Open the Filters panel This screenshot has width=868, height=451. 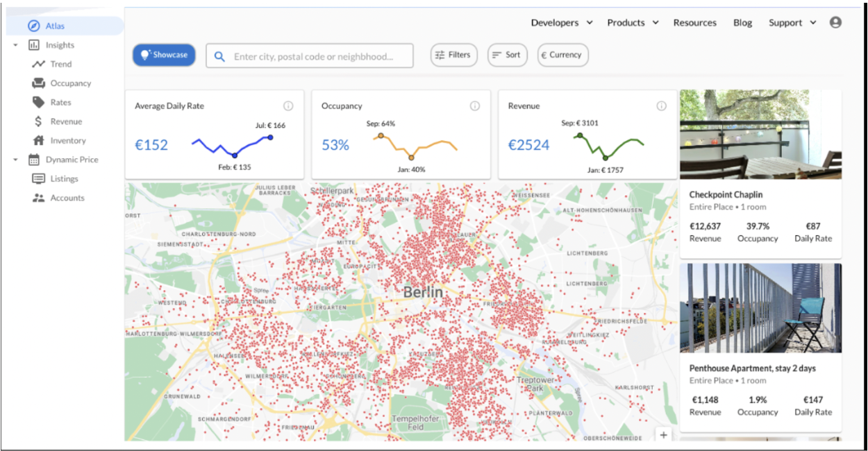tap(453, 55)
